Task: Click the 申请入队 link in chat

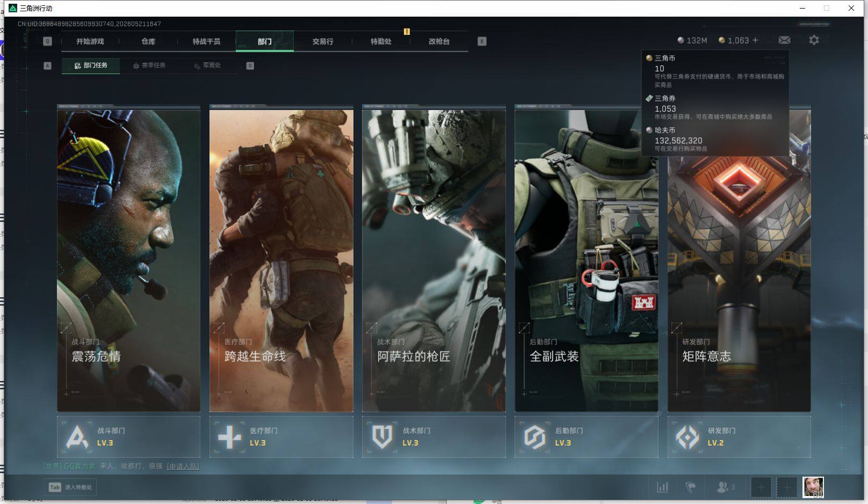Action: coord(183,466)
